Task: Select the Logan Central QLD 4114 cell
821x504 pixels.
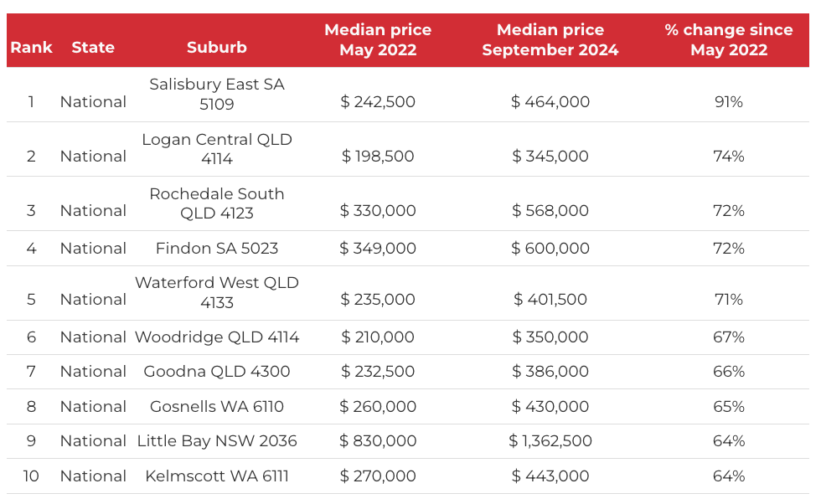Action: (x=217, y=149)
